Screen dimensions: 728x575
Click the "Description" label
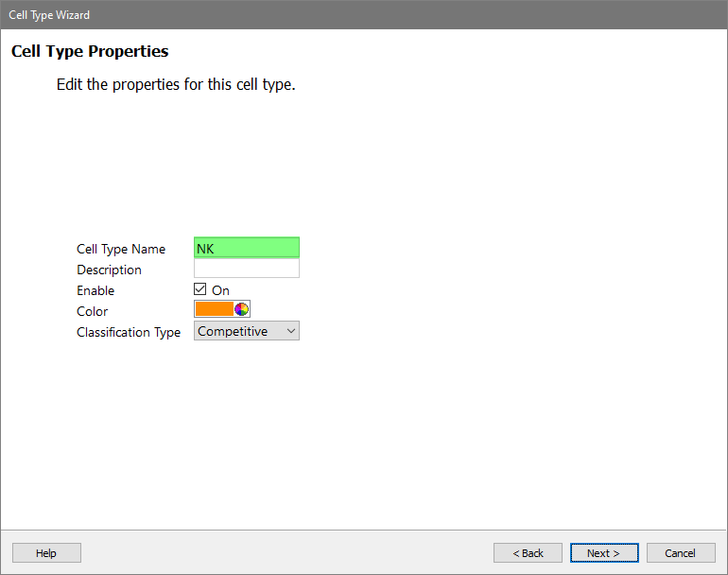109,270
